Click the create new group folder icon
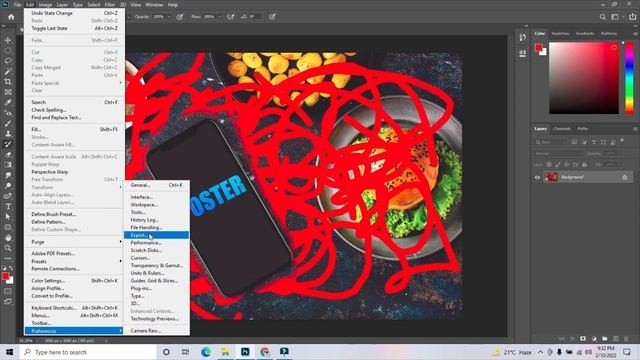The height and width of the screenshot is (360, 640). [x=604, y=338]
